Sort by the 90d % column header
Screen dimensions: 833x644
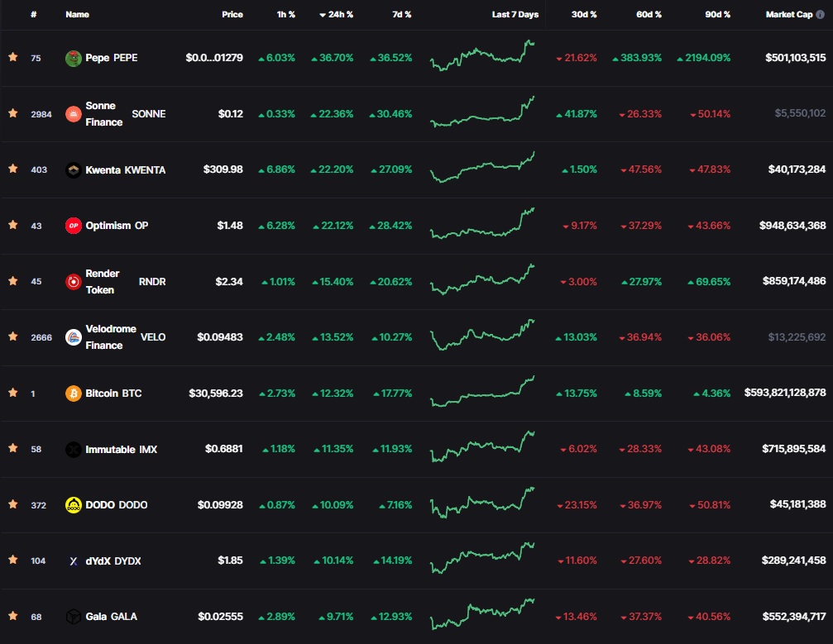(x=718, y=14)
